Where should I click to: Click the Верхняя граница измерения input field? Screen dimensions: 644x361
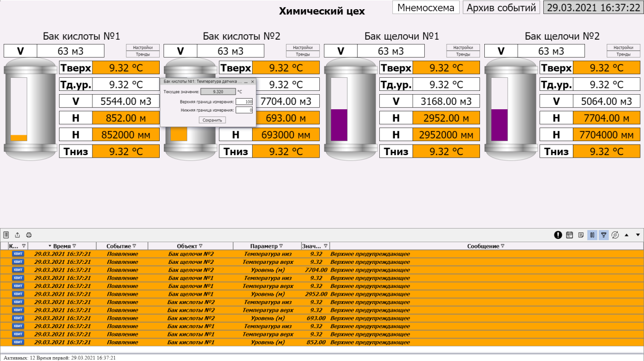point(244,101)
